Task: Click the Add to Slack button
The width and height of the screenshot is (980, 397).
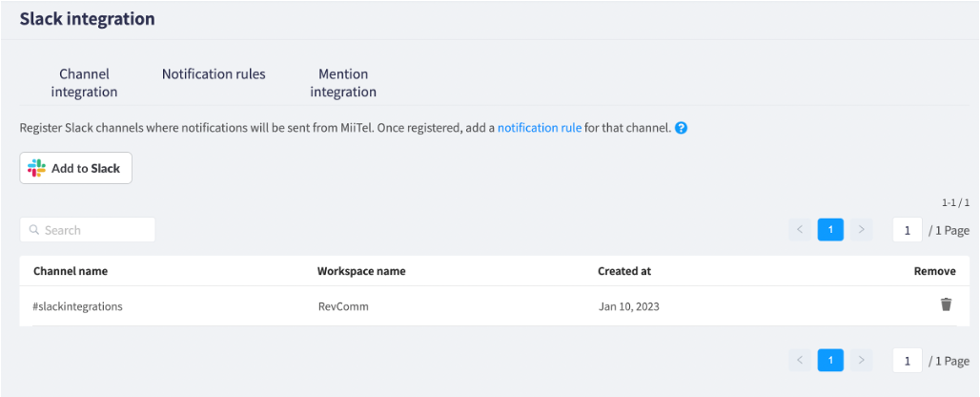Action: 75,168
